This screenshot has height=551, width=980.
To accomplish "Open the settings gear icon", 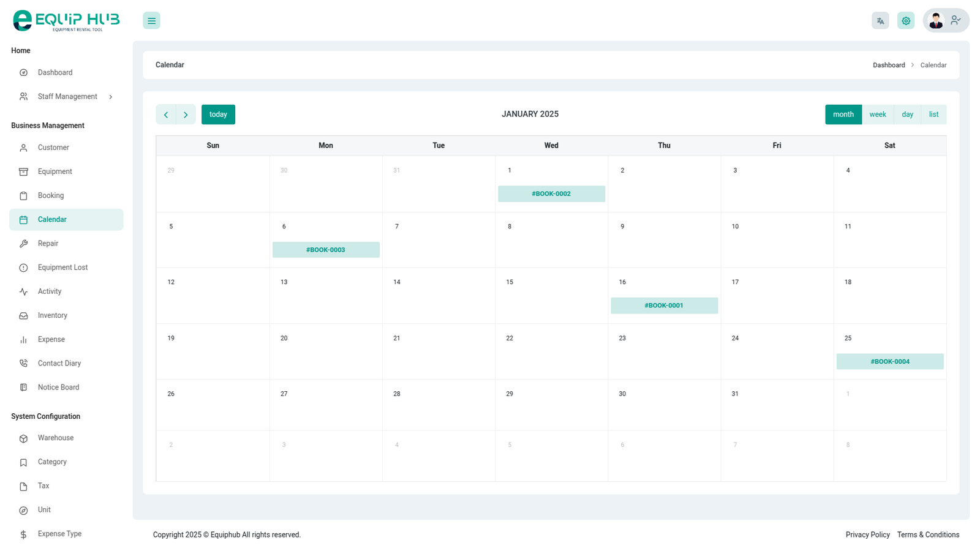I will pos(906,21).
